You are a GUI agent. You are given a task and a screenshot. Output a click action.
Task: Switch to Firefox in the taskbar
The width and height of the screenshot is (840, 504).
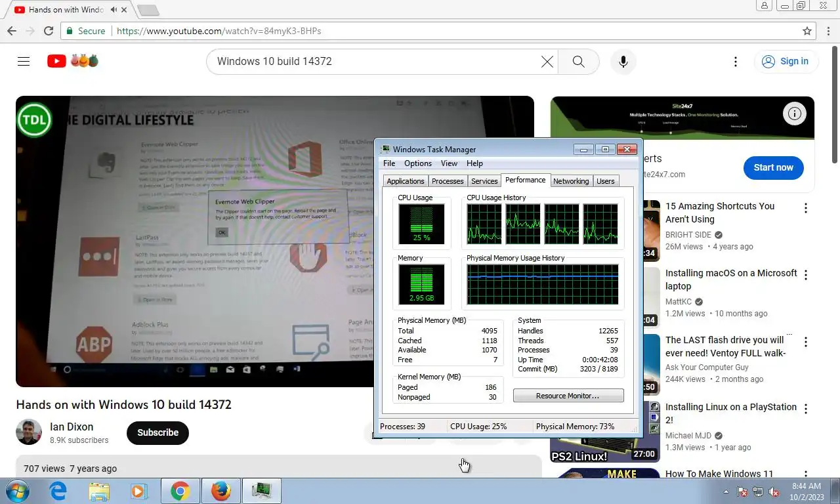221,491
